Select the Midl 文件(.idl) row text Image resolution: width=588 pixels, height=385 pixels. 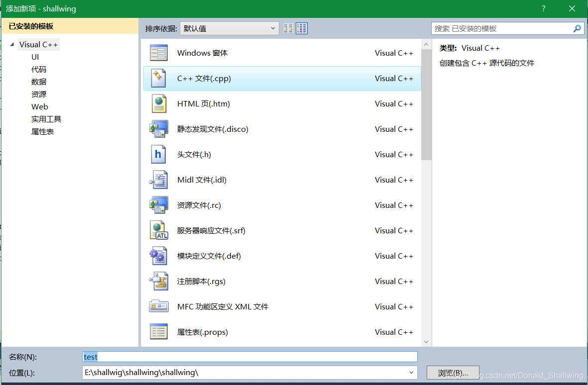[x=202, y=180]
